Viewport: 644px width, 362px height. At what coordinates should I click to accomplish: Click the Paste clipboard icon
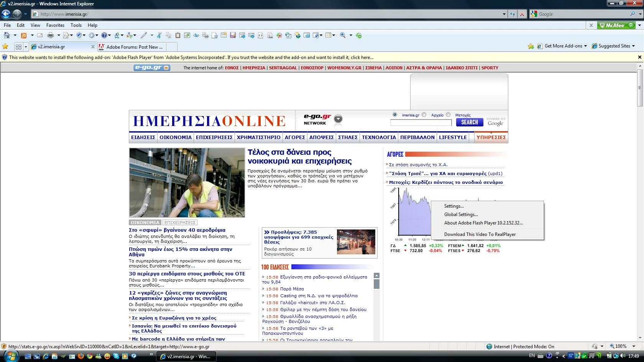(x=177, y=35)
